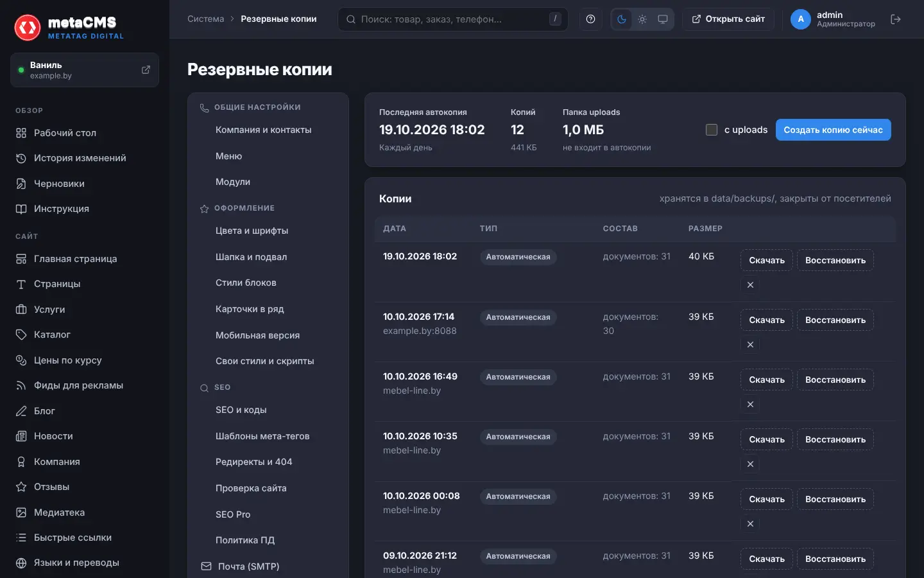Click 'Создать копию сейчас' button
Image resolution: width=924 pixels, height=578 pixels.
tap(833, 130)
